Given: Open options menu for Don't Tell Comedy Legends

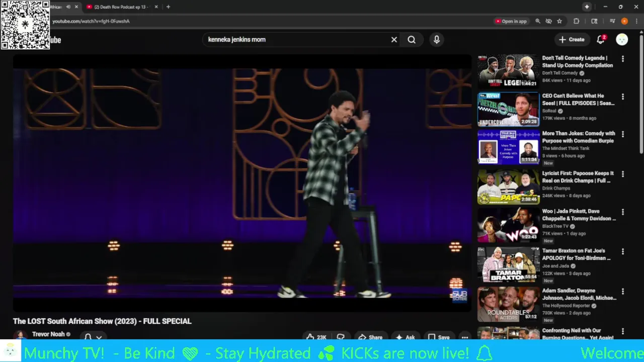Looking at the screenshot, I should pyautogui.click(x=623, y=59).
